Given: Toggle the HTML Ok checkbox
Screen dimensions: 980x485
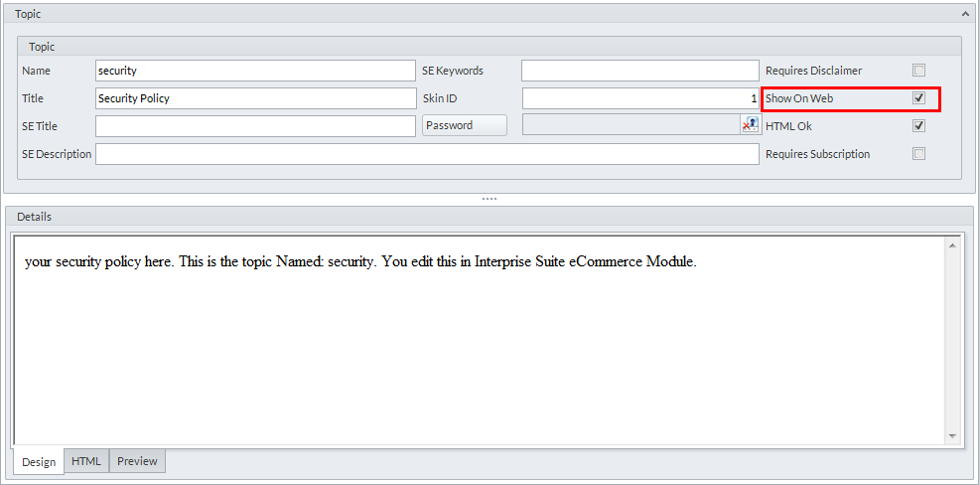Looking at the screenshot, I should [x=918, y=126].
